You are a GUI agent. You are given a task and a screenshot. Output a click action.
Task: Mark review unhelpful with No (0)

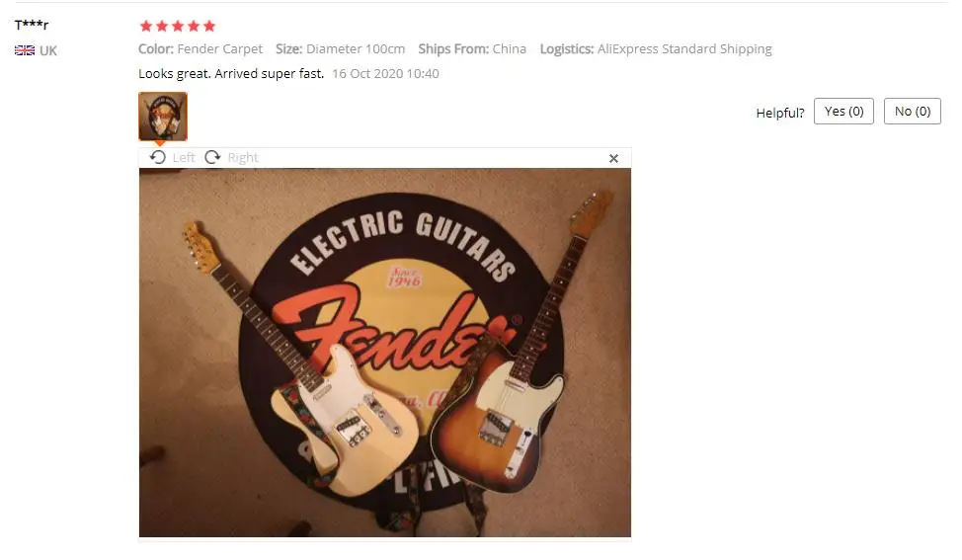pyautogui.click(x=913, y=111)
